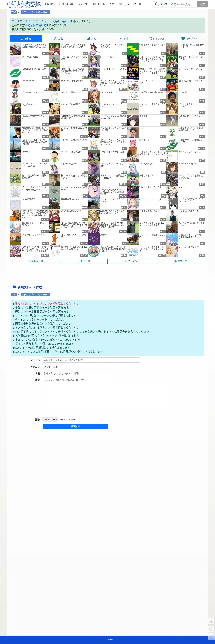Open thread "横山和生応援スレPart175"
Screen dimensions: 215x644
[190, 81]
